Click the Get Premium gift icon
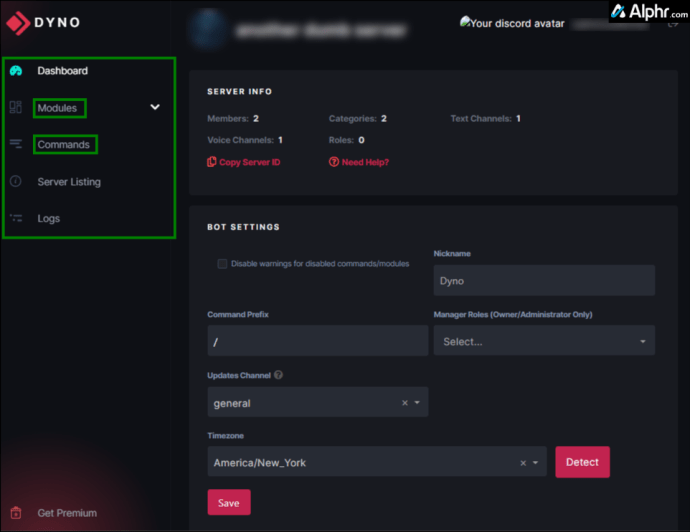Screen dimensions: 690x532 16,512
